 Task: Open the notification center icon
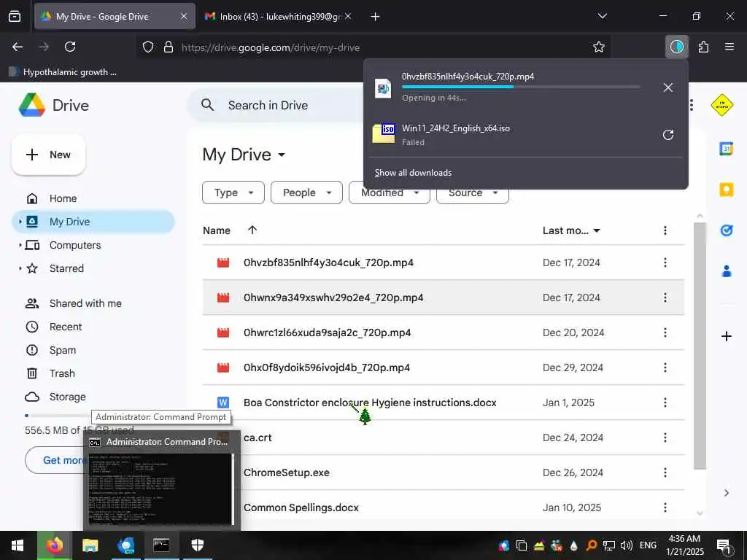click(x=724, y=545)
